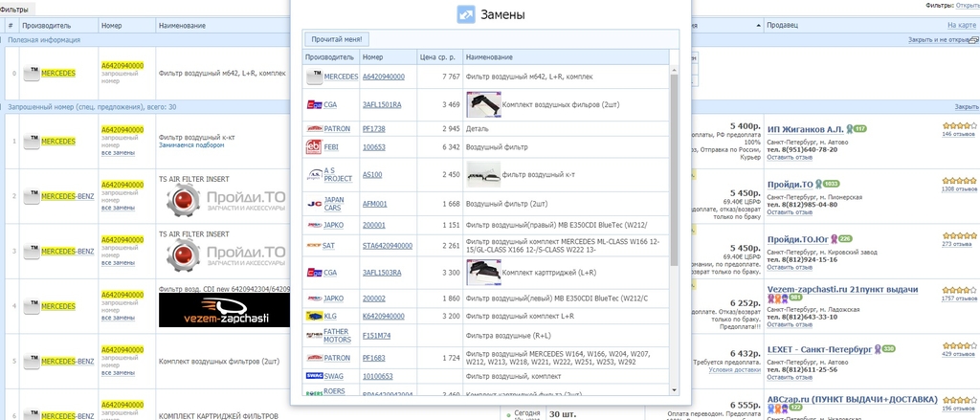The height and width of the screenshot is (420, 980).
Task: Click the FATHER MOTORS brand logo
Action: click(314, 335)
